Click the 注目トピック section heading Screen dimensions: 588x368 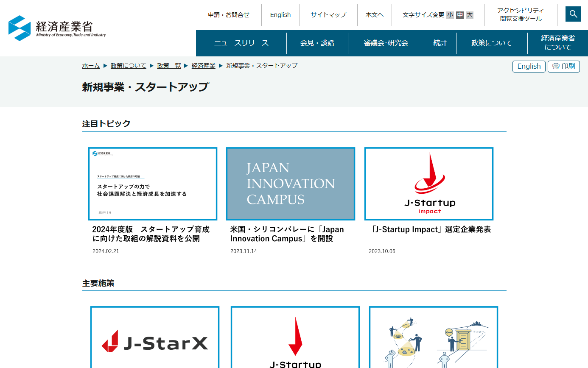pos(106,124)
